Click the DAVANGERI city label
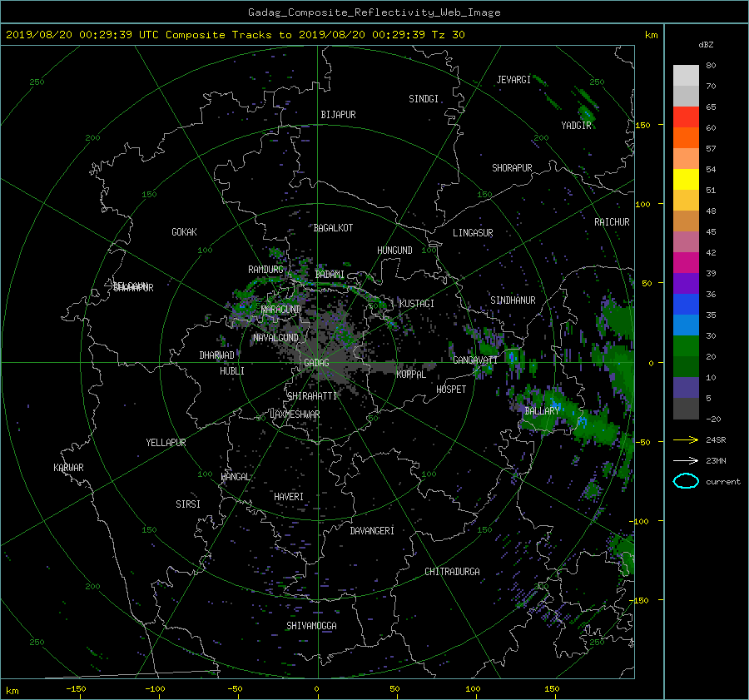Image resolution: width=749 pixels, height=700 pixels. [372, 531]
